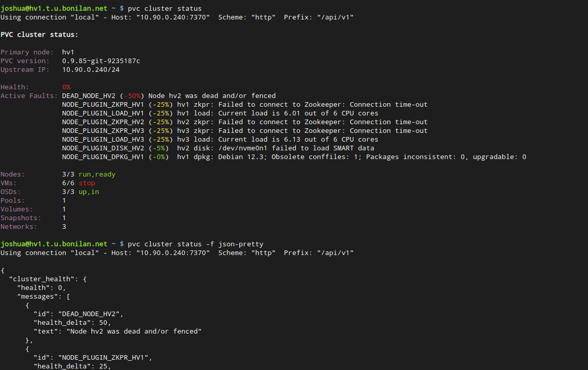Click the NODE_PLUGIN_ZKPR_HV3 fault entry
This screenshot has width=588, height=370.
coord(103,131)
